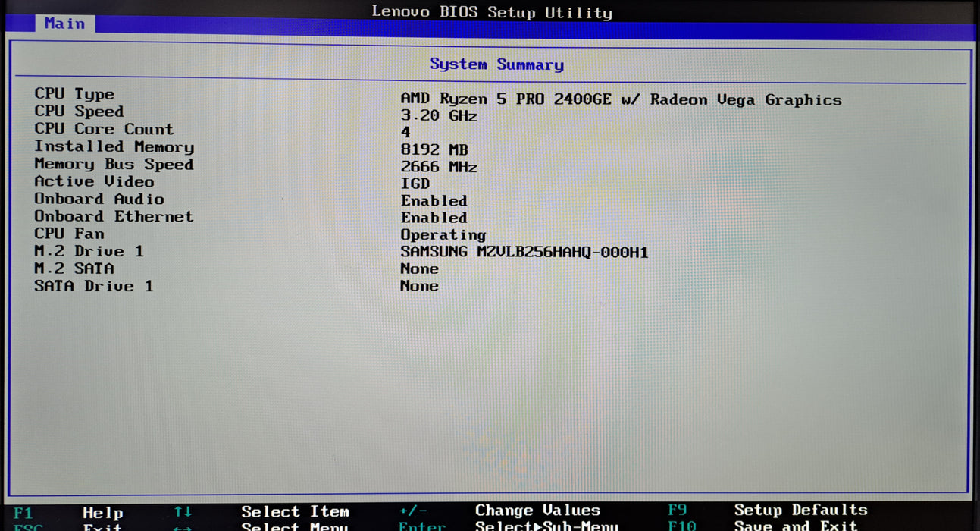Click the Setup Defaults footer label
Screen dimensions: 980x531
tap(801, 510)
